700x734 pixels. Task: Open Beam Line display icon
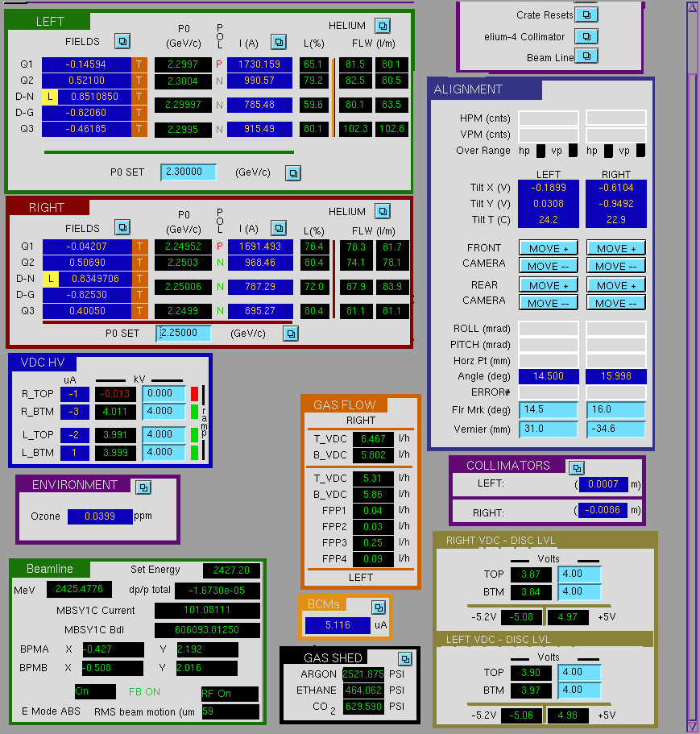(x=586, y=56)
